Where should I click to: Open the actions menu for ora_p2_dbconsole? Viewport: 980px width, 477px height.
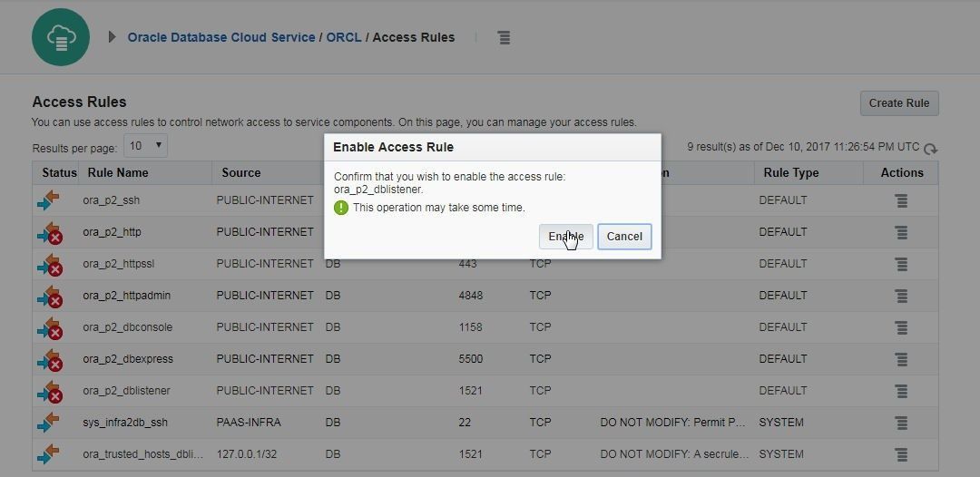pyautogui.click(x=901, y=327)
